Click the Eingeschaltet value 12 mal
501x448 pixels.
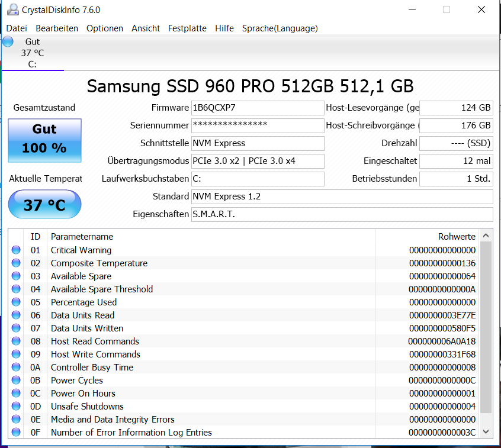(456, 161)
